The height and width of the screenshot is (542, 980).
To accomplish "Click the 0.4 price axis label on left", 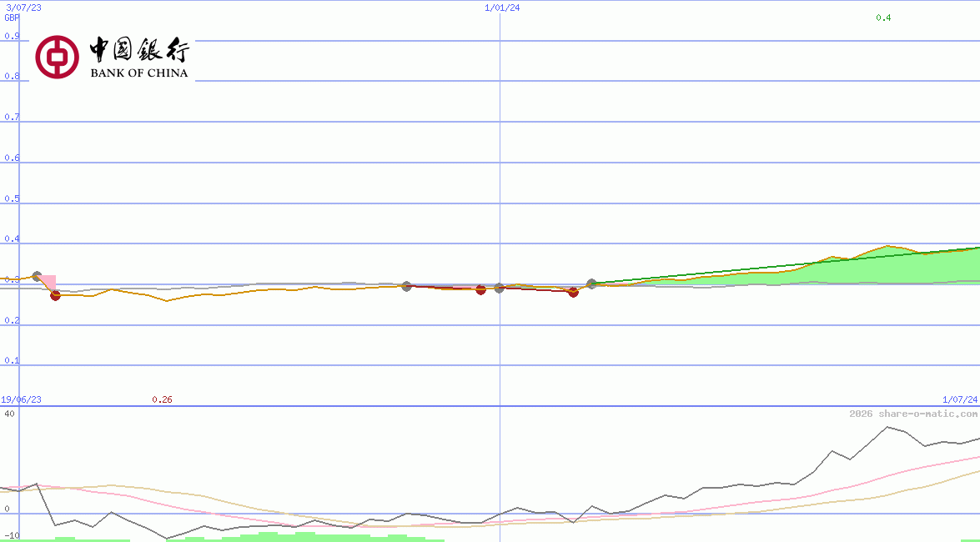I will (x=12, y=238).
